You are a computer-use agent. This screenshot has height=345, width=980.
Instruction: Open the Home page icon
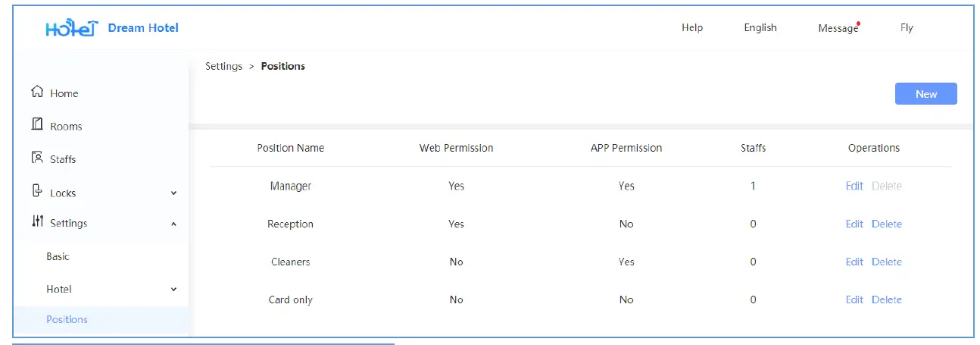[37, 93]
